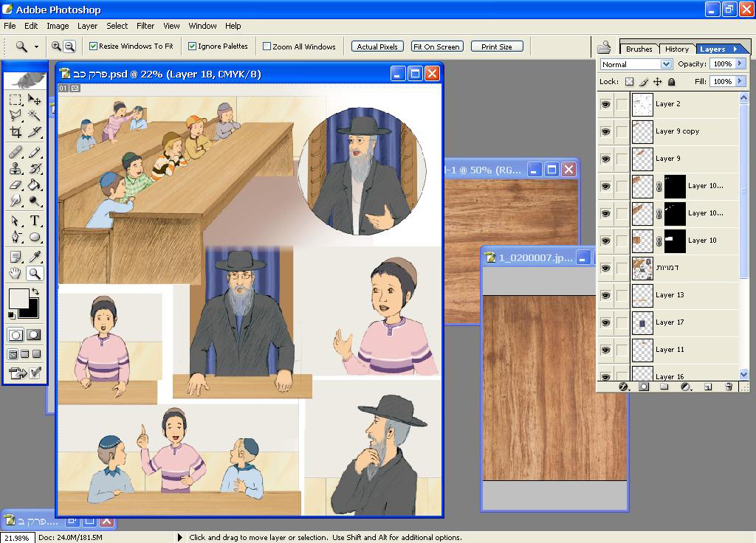Toggle lock position button
Viewport: 756px width, 543px height.
click(658, 82)
